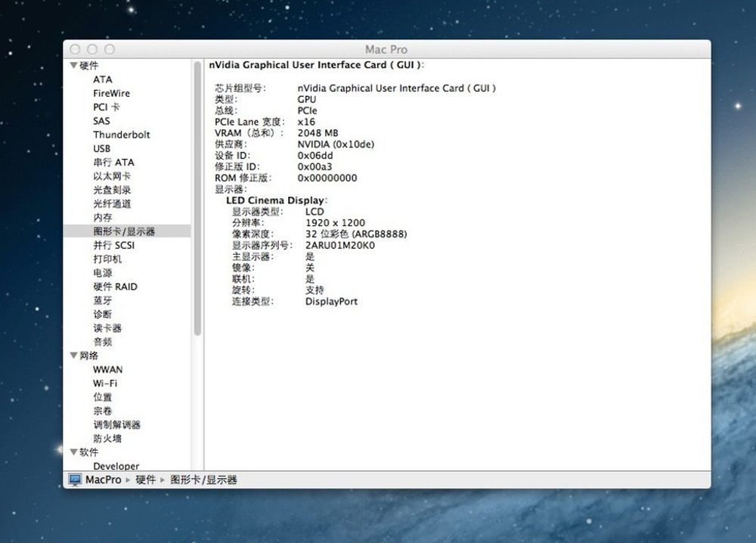Select 调制解调器 in the sidebar
This screenshot has height=543, width=756.
pyautogui.click(x=116, y=425)
